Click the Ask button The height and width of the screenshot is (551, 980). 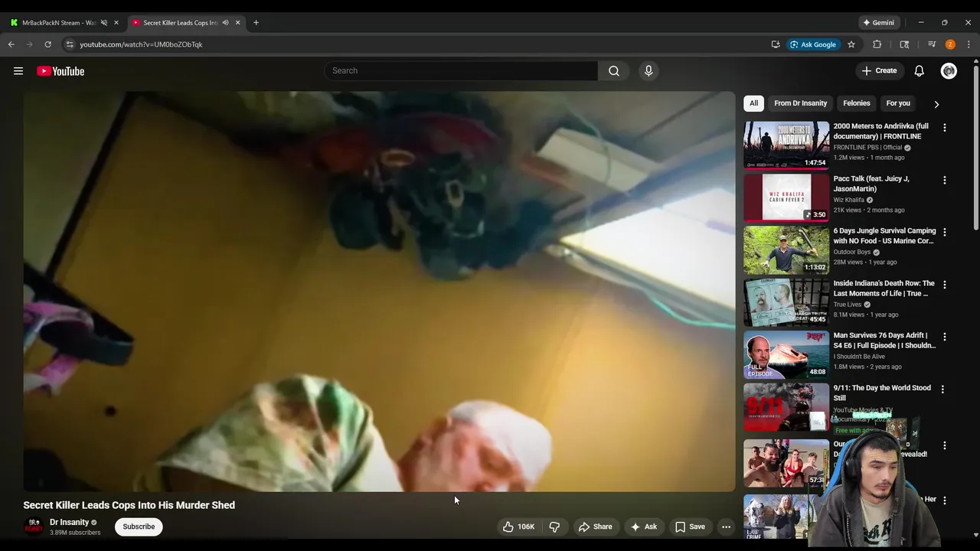(x=643, y=527)
